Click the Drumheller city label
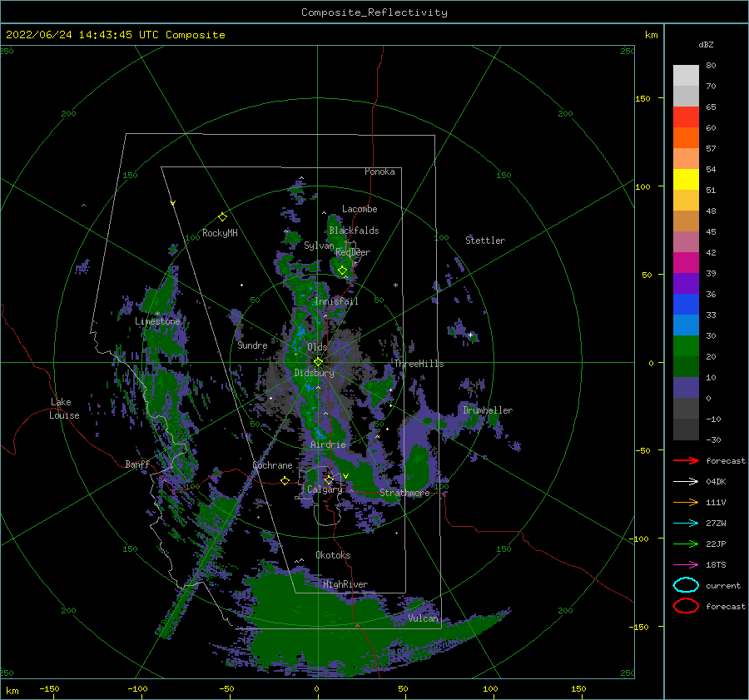The height and width of the screenshot is (700, 749). 488,410
